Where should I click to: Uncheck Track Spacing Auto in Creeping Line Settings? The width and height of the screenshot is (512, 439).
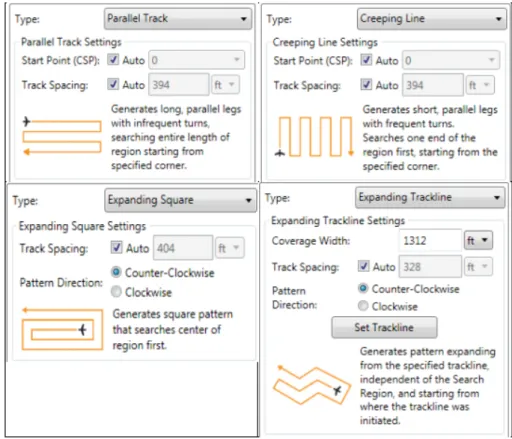366,85
